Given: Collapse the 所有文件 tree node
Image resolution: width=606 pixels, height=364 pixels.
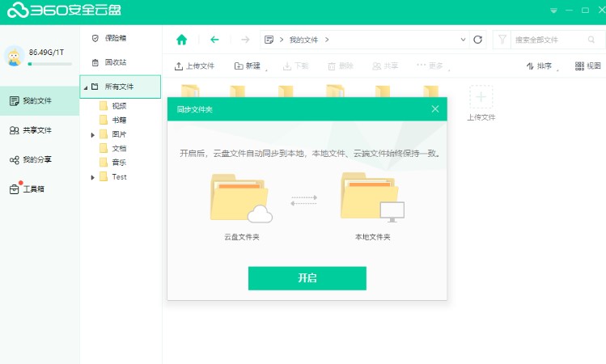Looking at the screenshot, I should [86, 87].
